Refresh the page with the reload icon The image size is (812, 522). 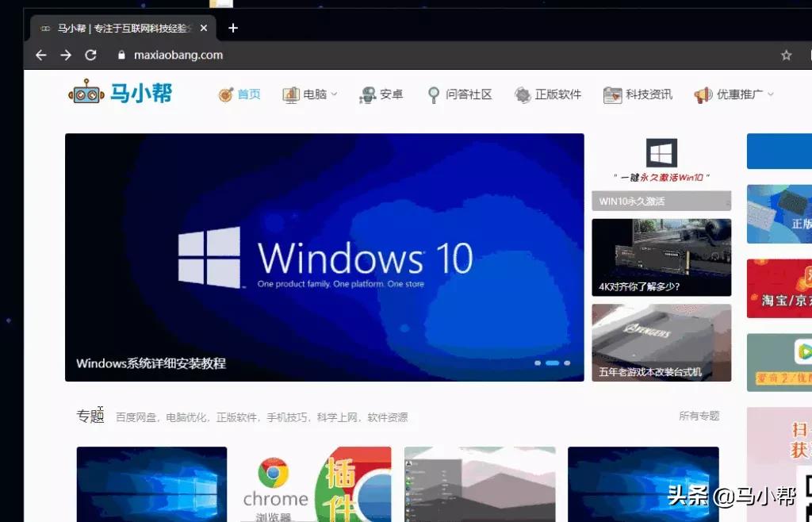pos(90,55)
